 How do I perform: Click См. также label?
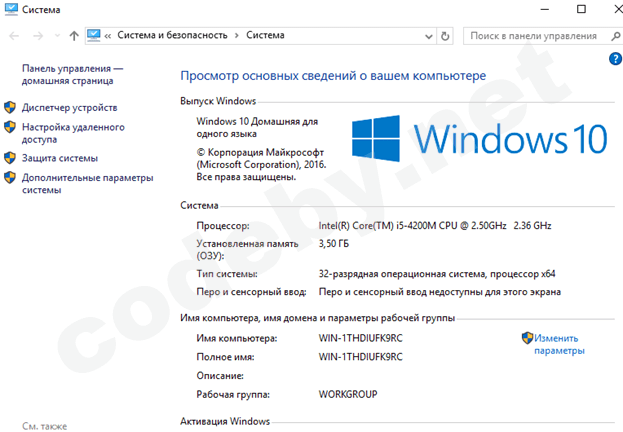[44, 426]
